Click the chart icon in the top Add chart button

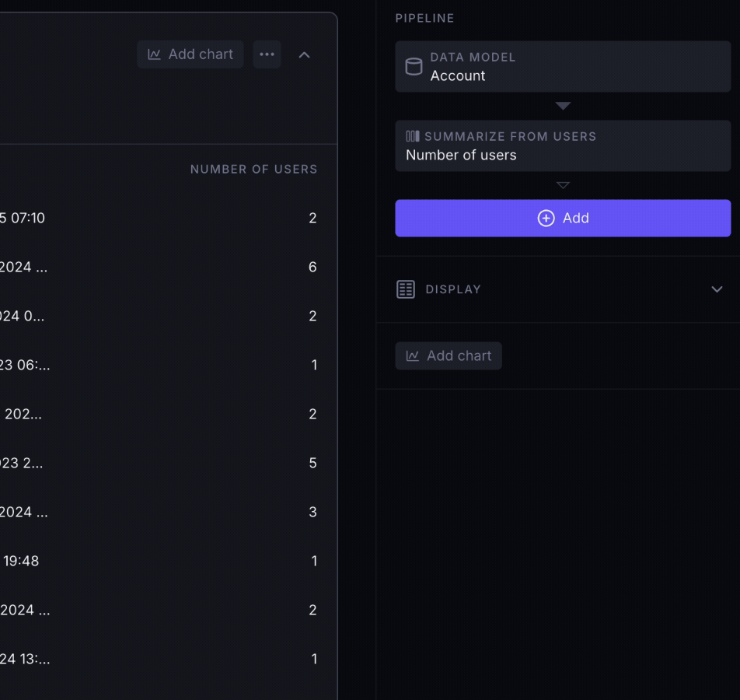coord(156,54)
